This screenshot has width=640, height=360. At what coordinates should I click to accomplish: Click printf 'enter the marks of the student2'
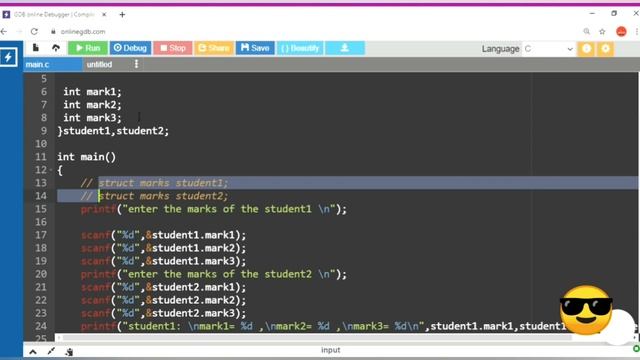tap(213, 274)
